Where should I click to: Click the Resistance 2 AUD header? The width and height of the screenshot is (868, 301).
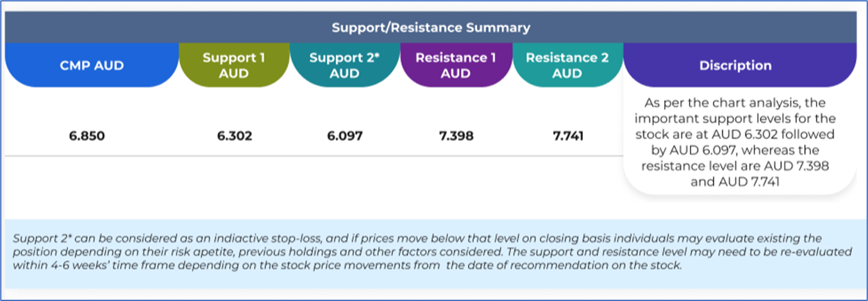pyautogui.click(x=567, y=65)
